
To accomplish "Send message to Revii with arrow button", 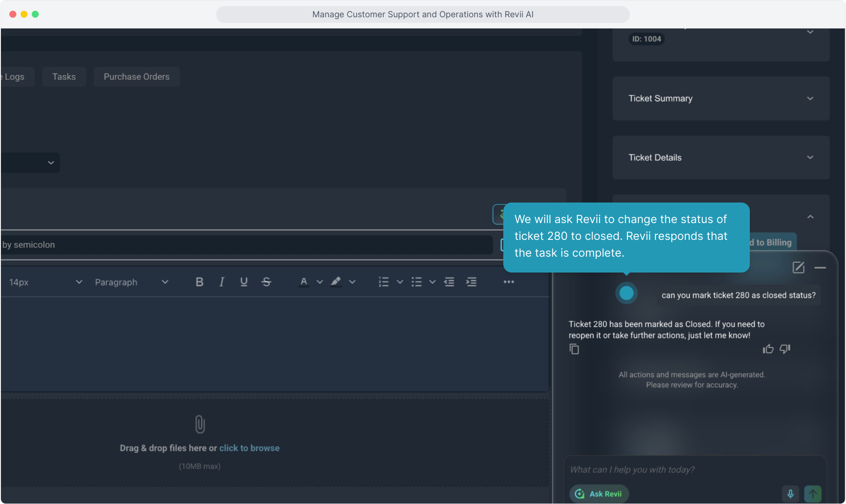I will tap(813, 494).
